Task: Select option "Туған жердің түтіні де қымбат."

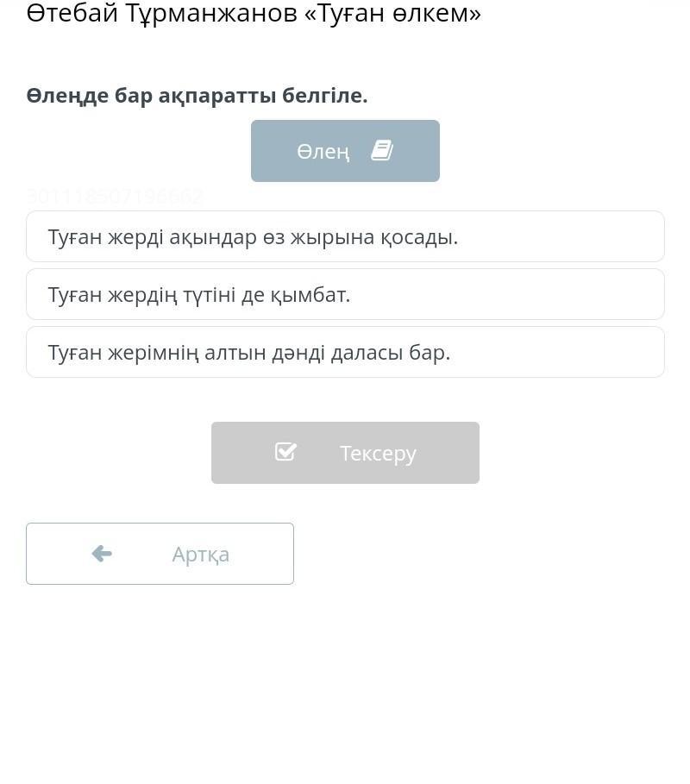Action: 345,294
